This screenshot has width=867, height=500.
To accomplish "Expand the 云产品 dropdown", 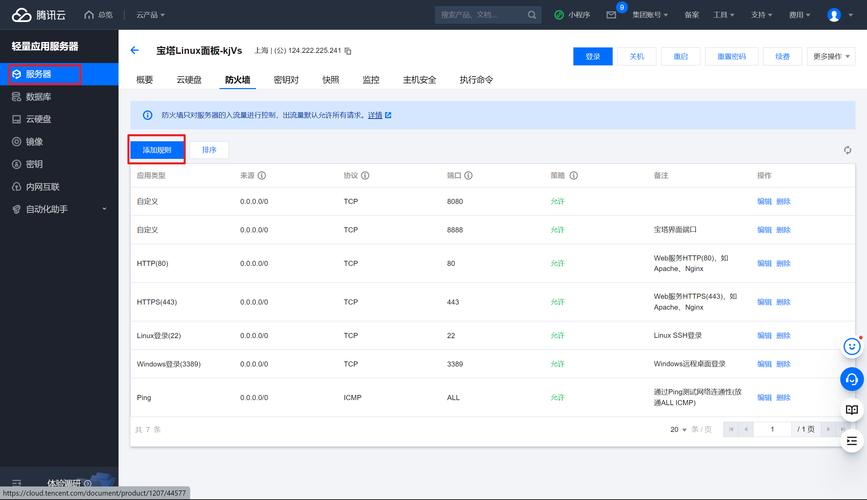I will point(150,15).
